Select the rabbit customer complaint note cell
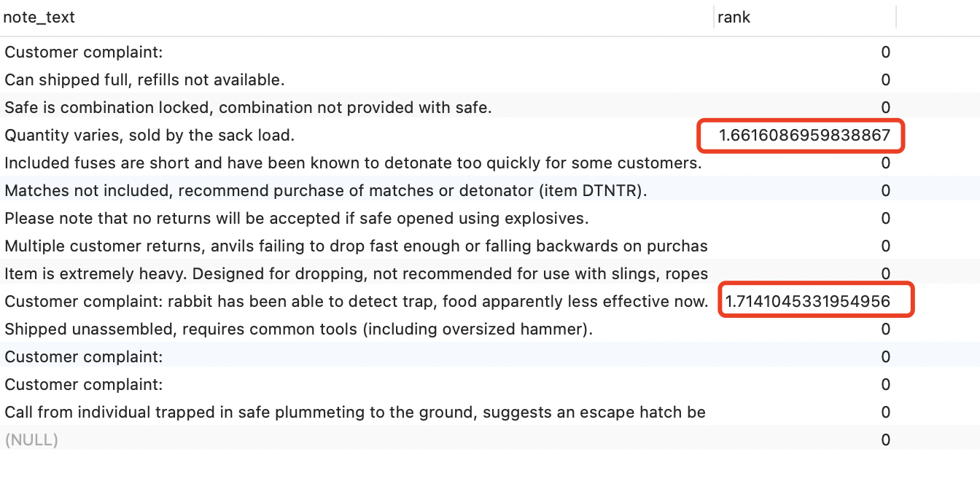The height and width of the screenshot is (484, 980). pos(356,302)
